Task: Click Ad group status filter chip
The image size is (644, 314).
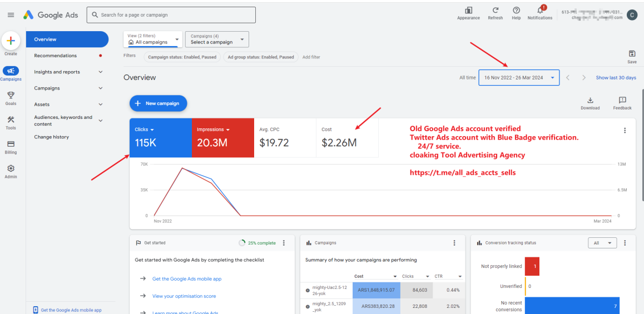Action: [x=260, y=57]
